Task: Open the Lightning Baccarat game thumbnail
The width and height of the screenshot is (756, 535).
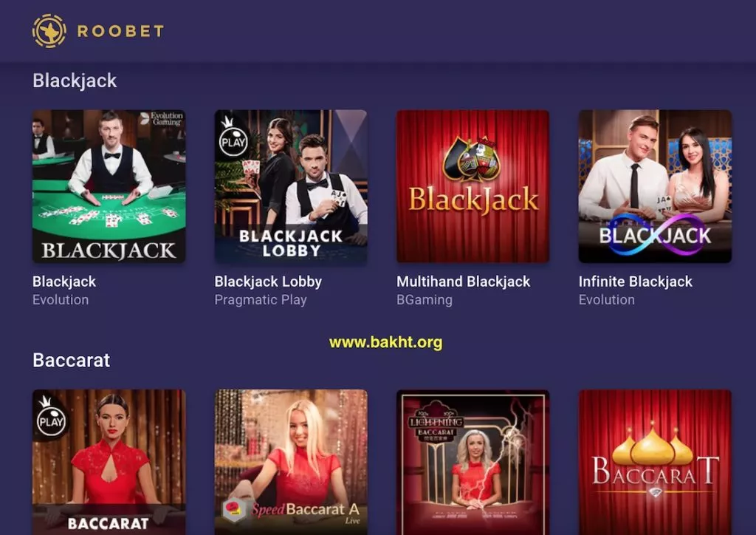Action: click(473, 462)
